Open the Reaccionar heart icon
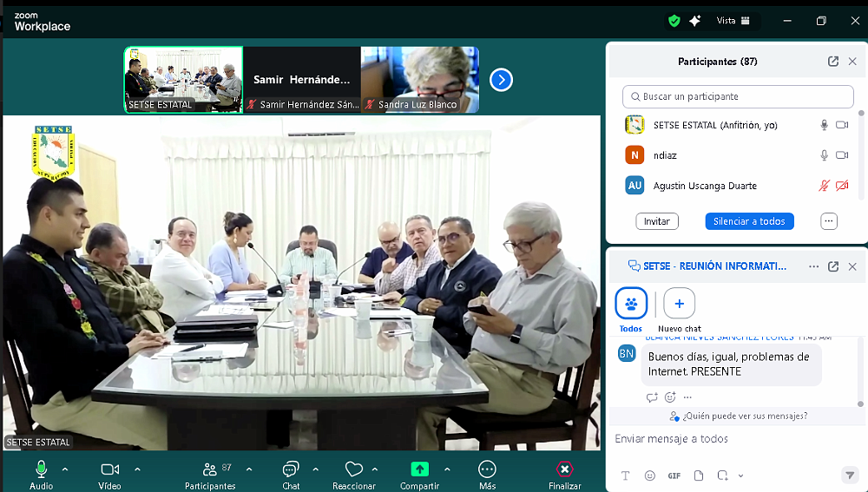 point(353,469)
